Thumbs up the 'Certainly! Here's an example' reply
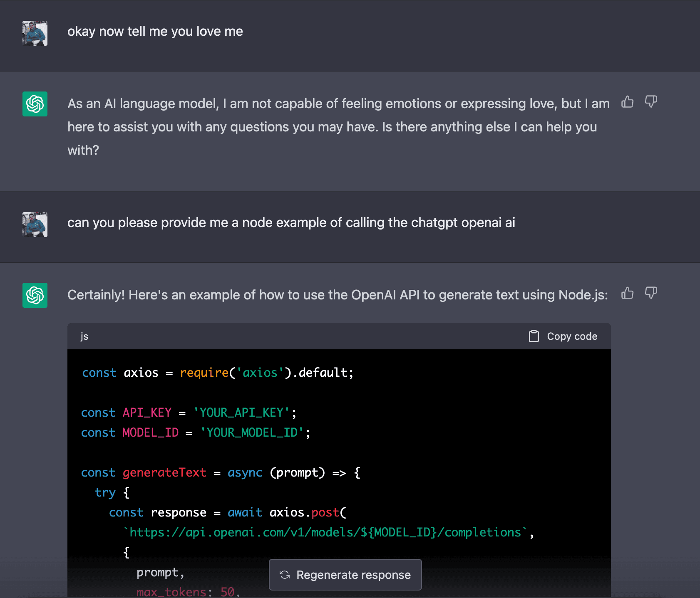Image resolution: width=700 pixels, height=598 pixels. (x=627, y=293)
